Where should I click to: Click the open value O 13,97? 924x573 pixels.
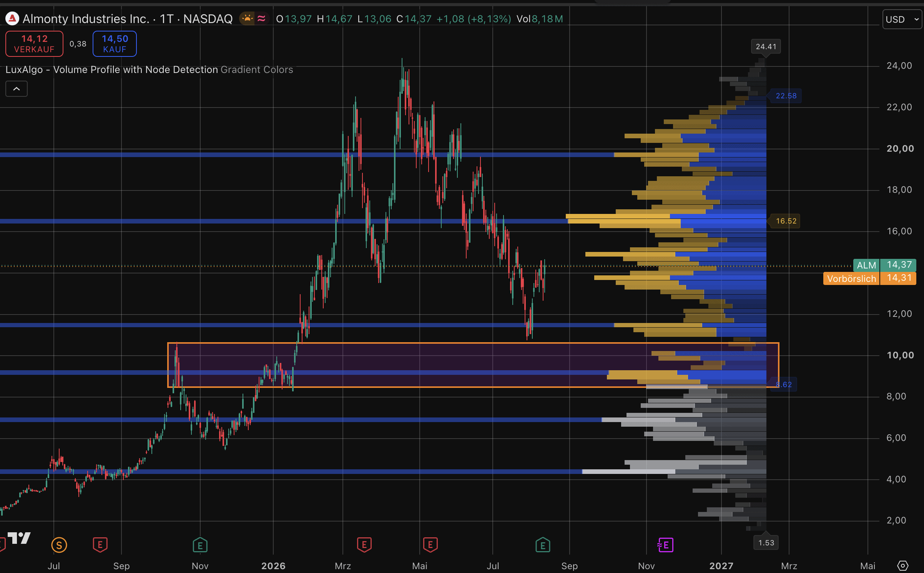tap(294, 19)
